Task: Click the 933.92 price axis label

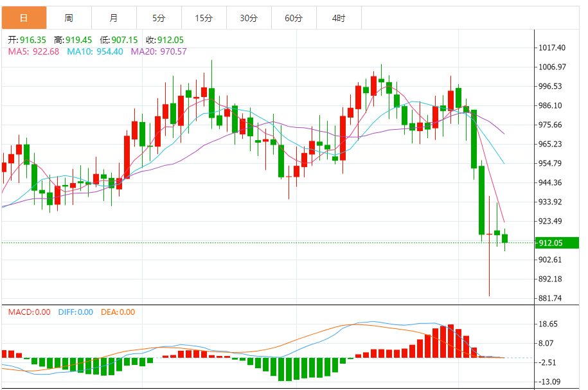Action: 550,202
